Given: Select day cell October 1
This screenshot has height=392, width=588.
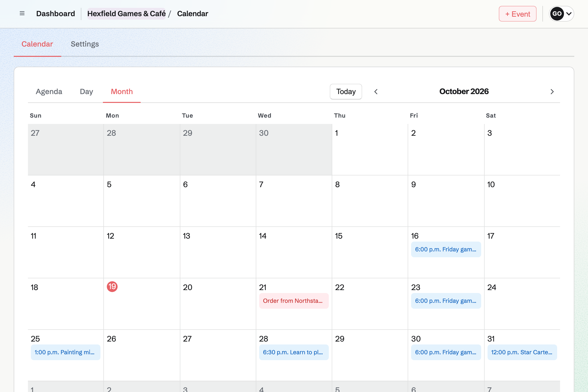Looking at the screenshot, I should click(370, 149).
